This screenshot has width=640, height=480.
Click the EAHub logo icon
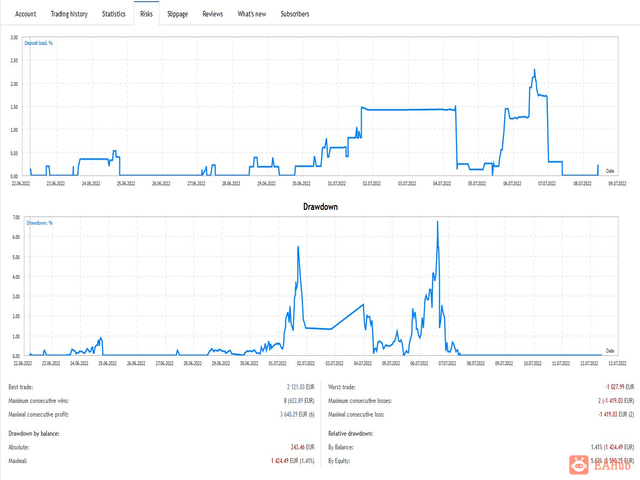click(x=579, y=464)
